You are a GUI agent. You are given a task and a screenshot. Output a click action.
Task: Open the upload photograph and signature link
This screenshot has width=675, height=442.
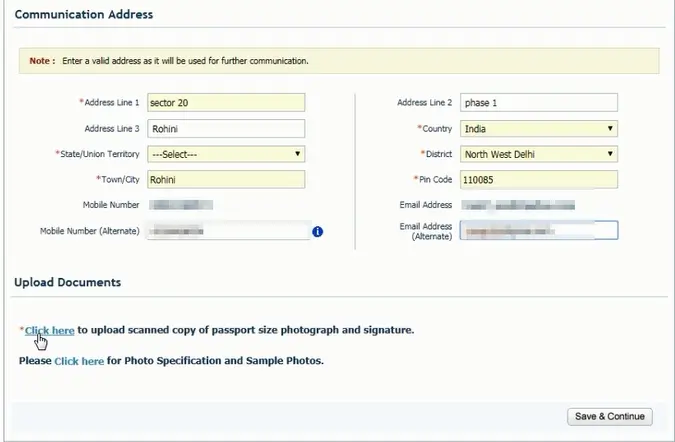tap(50, 330)
